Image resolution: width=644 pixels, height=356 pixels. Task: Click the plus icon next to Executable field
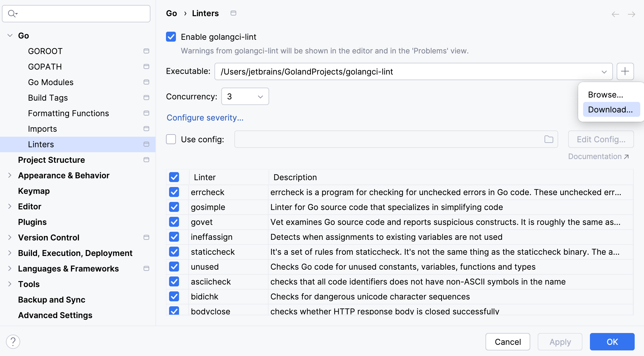pos(625,71)
